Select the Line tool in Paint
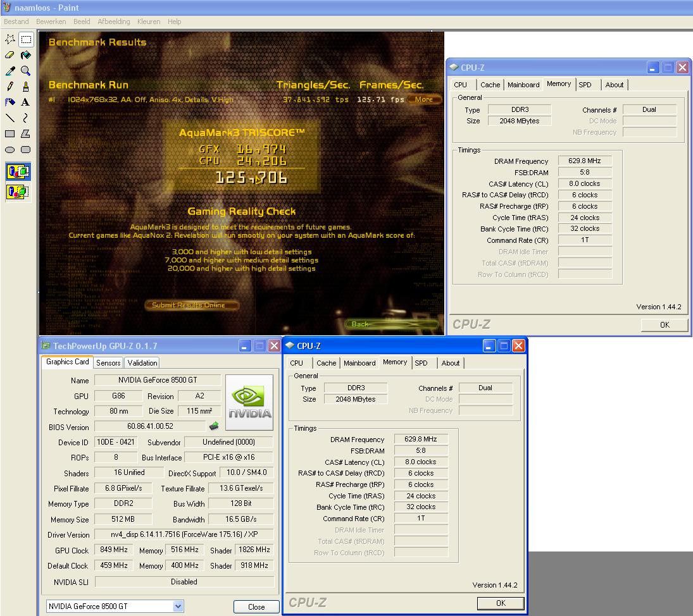The height and width of the screenshot is (616, 693). point(9,118)
